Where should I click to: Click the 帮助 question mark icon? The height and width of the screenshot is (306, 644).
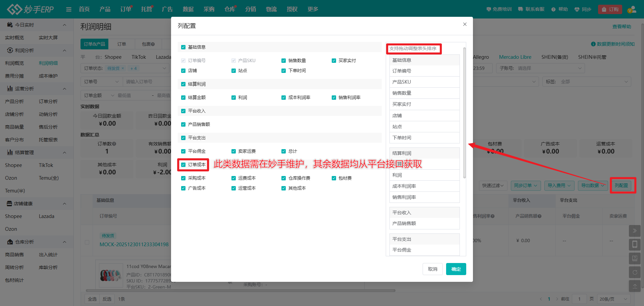pyautogui.click(x=553, y=9)
